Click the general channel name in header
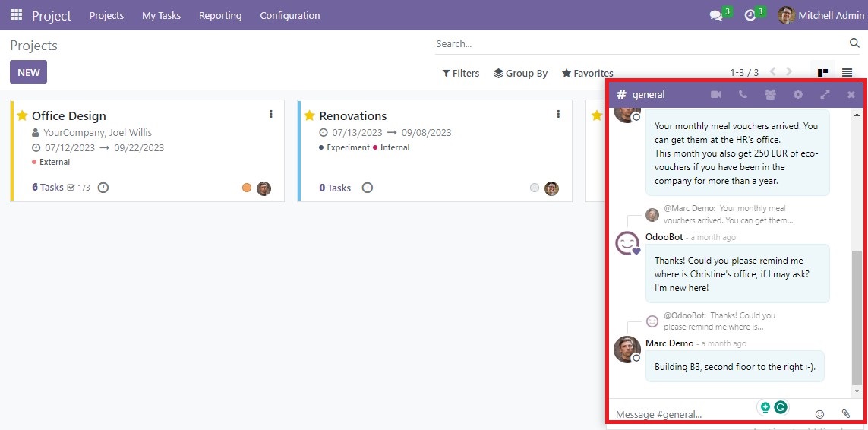This screenshot has height=430, width=868. click(649, 95)
